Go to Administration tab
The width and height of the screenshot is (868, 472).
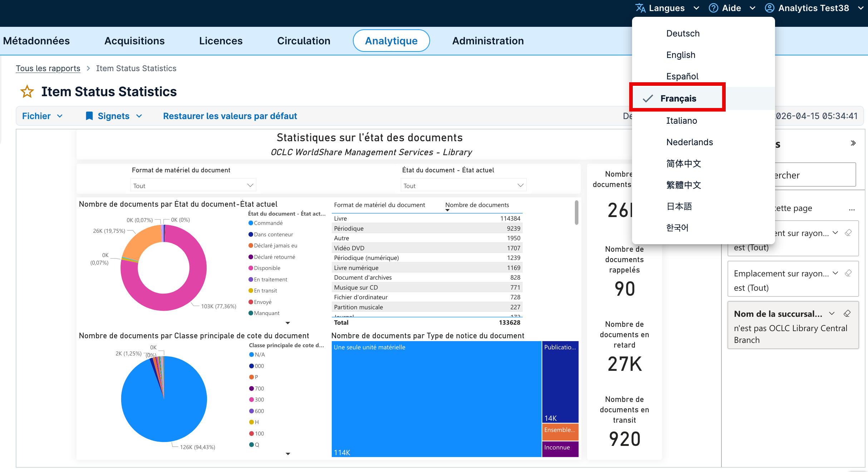coord(488,41)
